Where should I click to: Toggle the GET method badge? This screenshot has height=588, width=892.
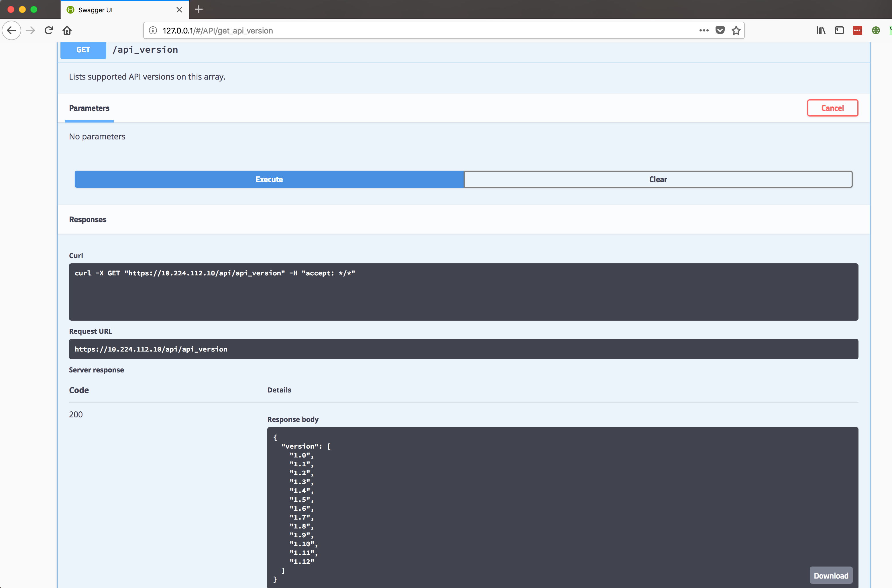tap(83, 50)
